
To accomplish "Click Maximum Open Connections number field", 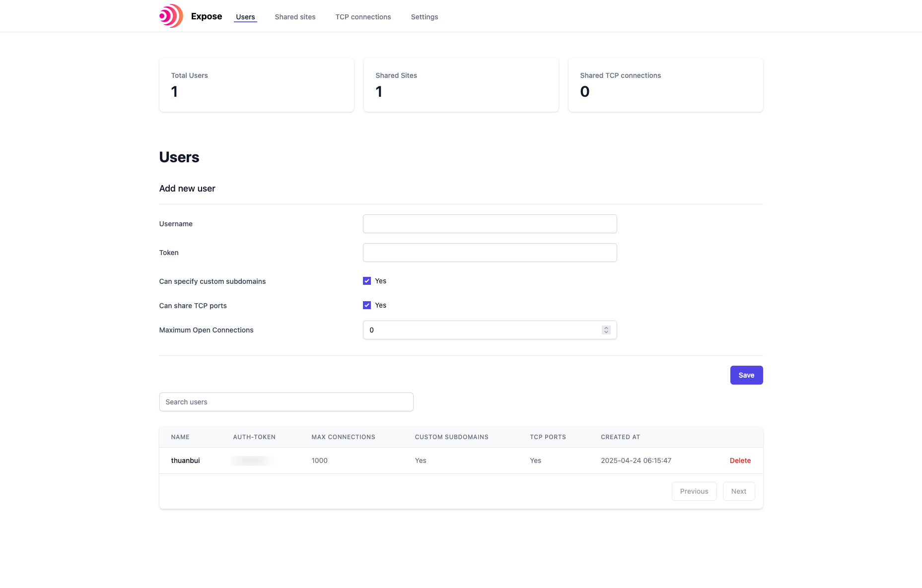I will tap(482, 330).
